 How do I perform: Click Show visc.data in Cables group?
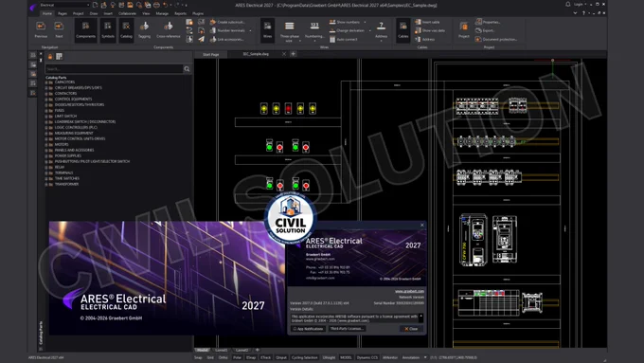(430, 30)
